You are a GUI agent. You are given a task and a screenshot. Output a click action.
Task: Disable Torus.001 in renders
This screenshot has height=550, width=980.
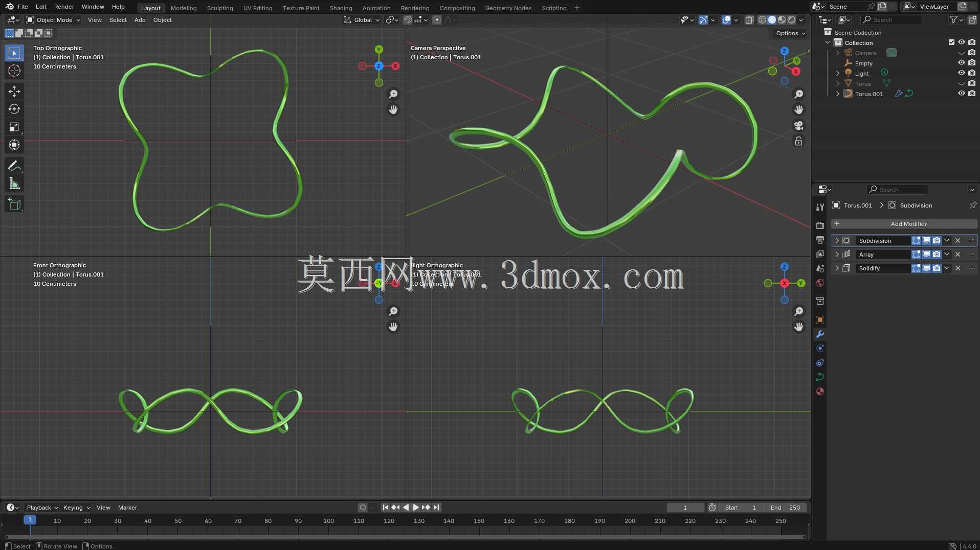(972, 94)
